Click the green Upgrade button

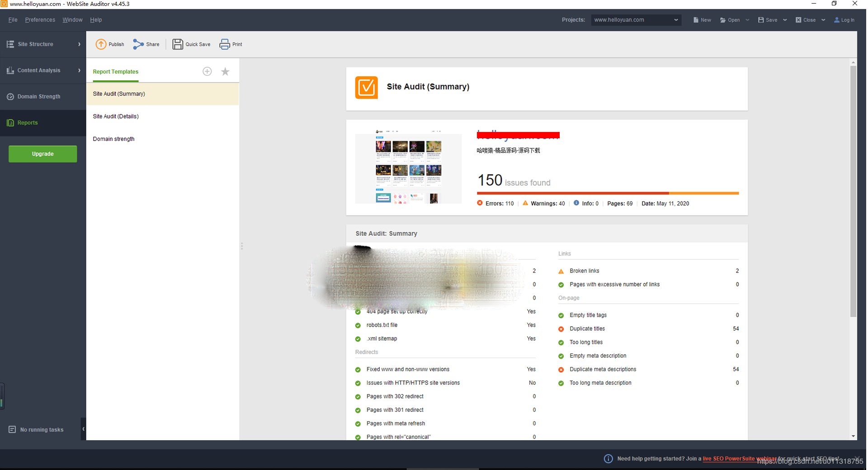tap(43, 154)
